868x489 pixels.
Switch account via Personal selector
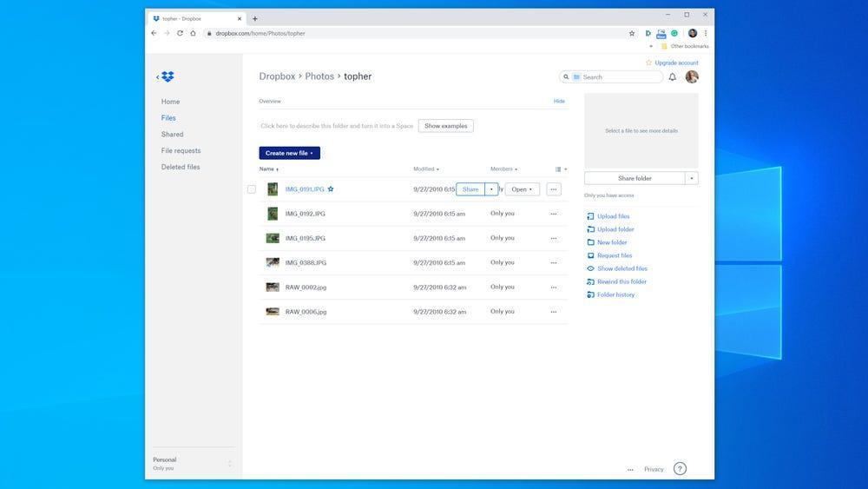click(193, 464)
